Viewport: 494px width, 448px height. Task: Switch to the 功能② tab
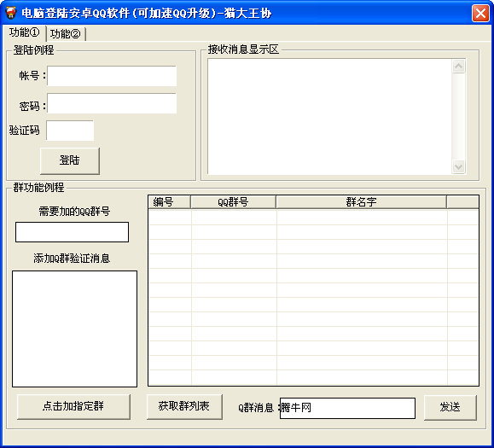pyautogui.click(x=66, y=34)
